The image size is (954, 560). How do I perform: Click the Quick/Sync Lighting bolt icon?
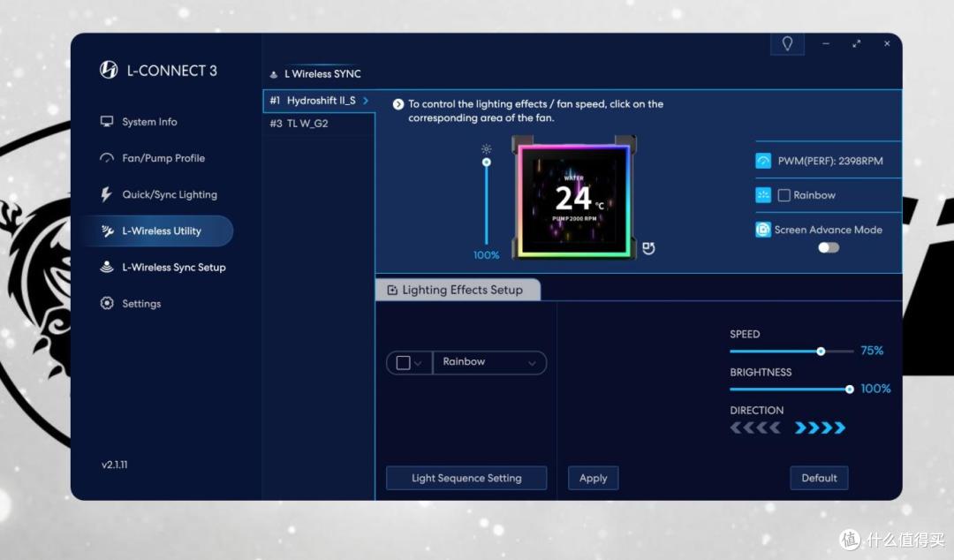click(x=107, y=194)
